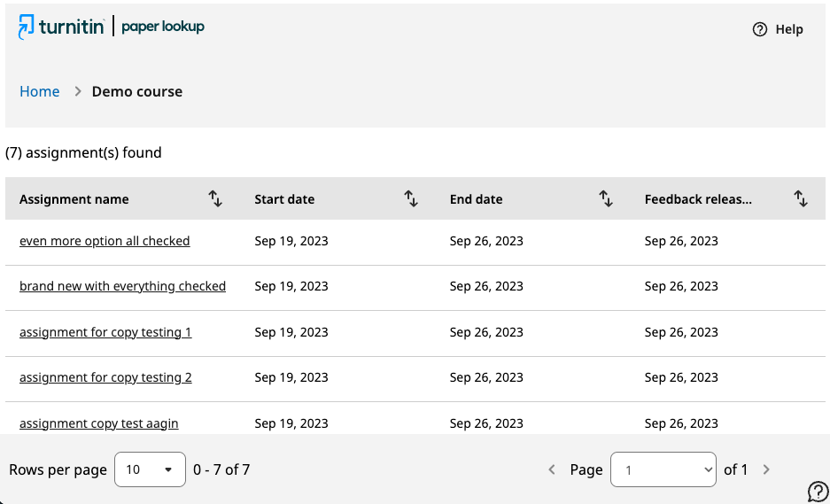Open 'assignment for copy testing 1'
This screenshot has width=830, height=504.
click(x=106, y=332)
